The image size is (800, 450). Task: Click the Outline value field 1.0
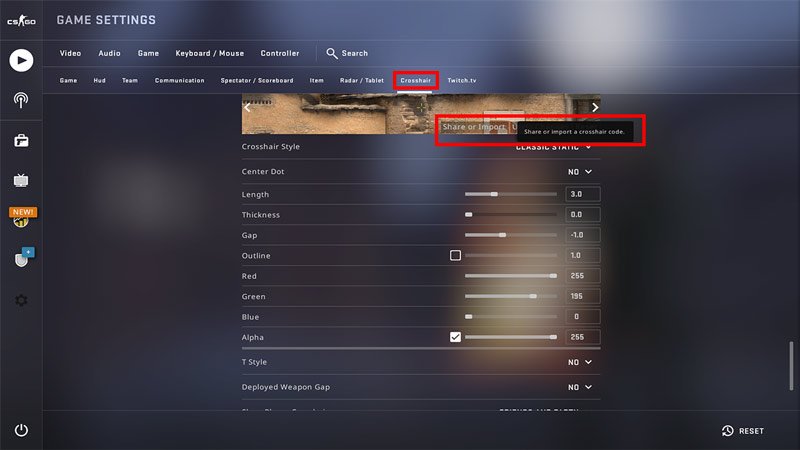coord(583,255)
